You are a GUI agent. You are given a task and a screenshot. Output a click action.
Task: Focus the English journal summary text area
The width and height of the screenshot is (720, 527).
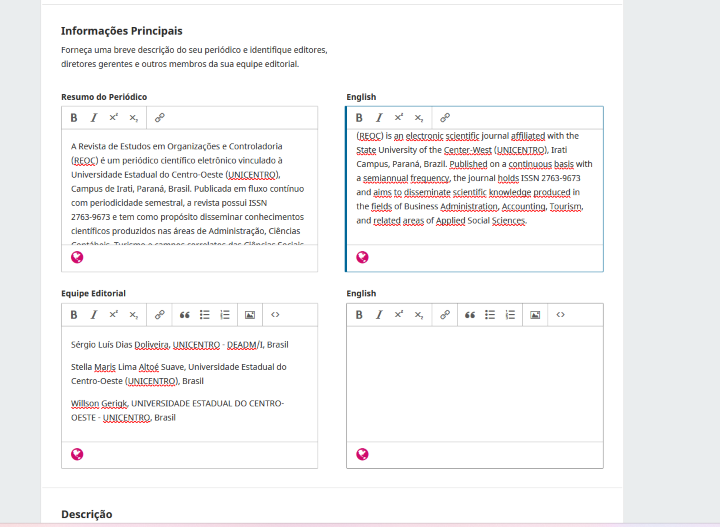[x=475, y=187]
